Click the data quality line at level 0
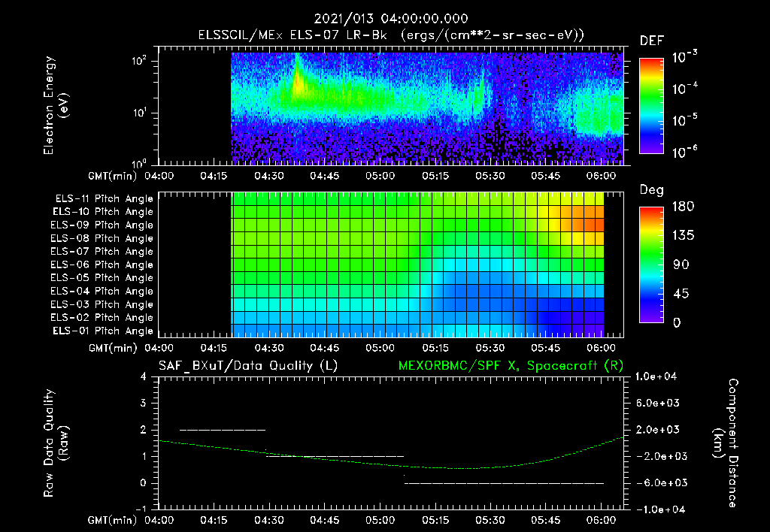 504,483
